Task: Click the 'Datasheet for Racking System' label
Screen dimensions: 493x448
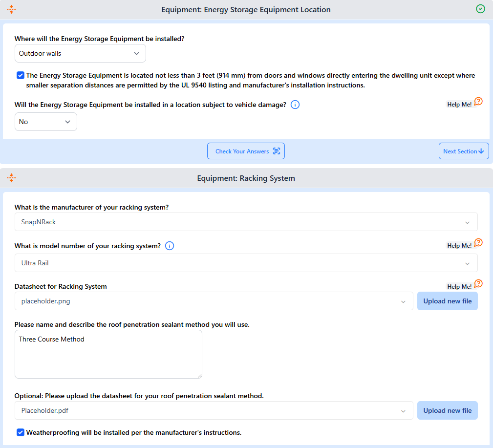Action: tap(61, 286)
